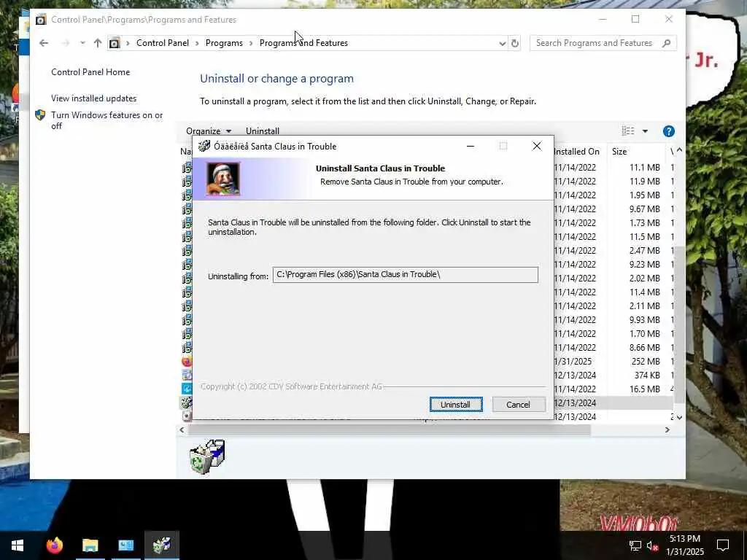Select Programs and Features breadcrumb
Screen dimensions: 747x560
click(303, 43)
